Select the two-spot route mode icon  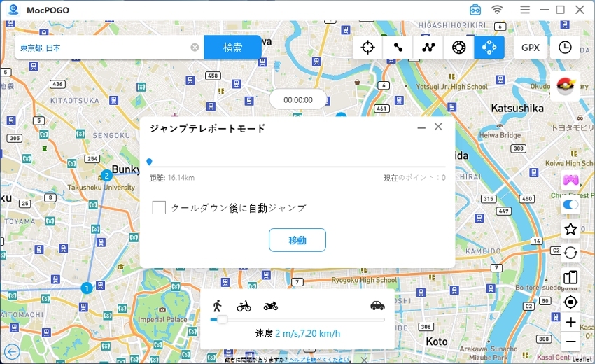398,48
